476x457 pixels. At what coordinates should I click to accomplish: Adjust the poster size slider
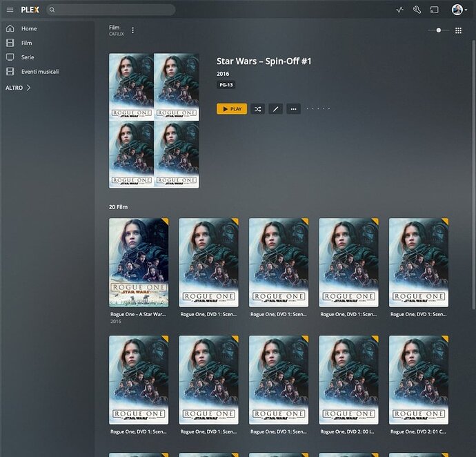click(439, 30)
